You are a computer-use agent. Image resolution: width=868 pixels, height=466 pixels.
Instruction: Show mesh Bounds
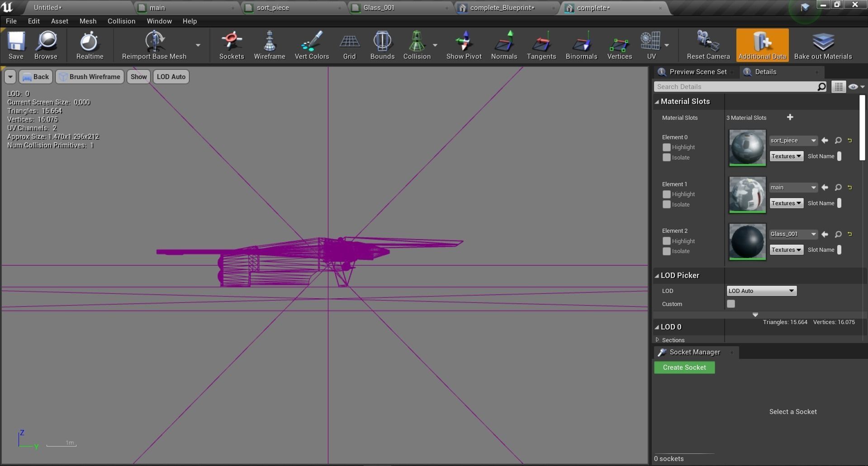point(382,45)
